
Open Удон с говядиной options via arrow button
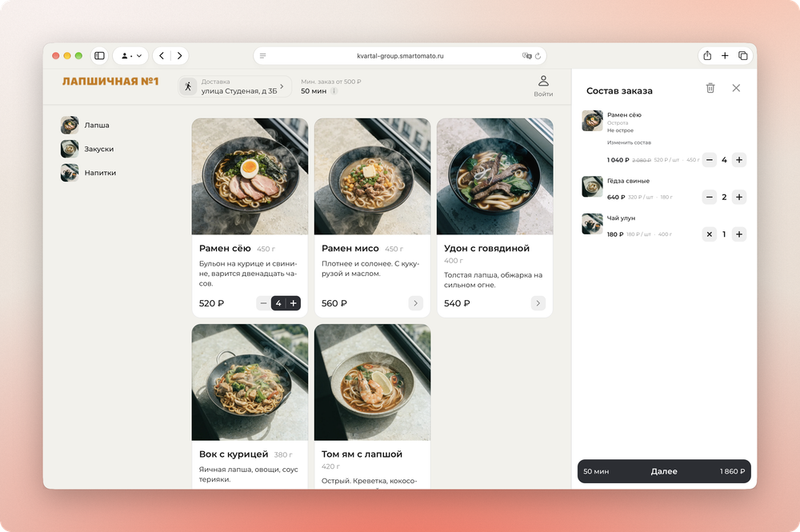coord(538,303)
